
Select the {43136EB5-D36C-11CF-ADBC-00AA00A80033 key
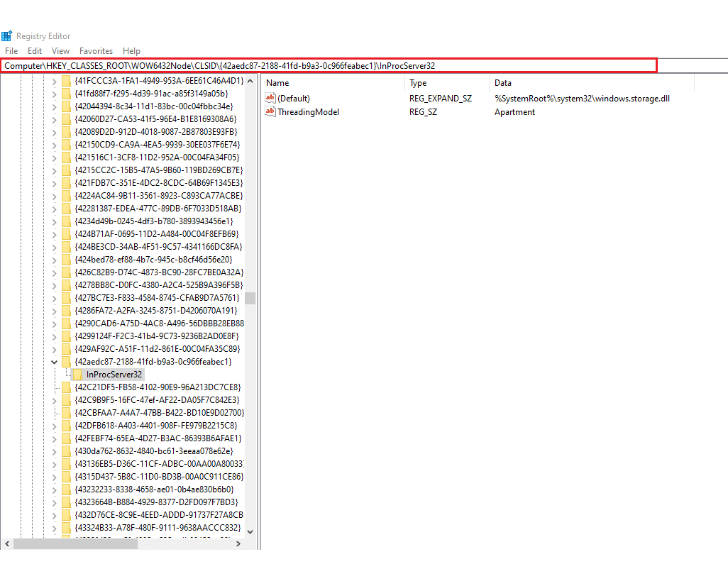(x=159, y=464)
